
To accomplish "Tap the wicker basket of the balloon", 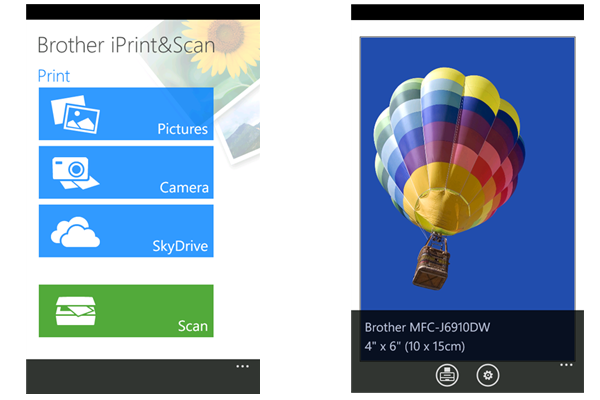I will [x=432, y=262].
